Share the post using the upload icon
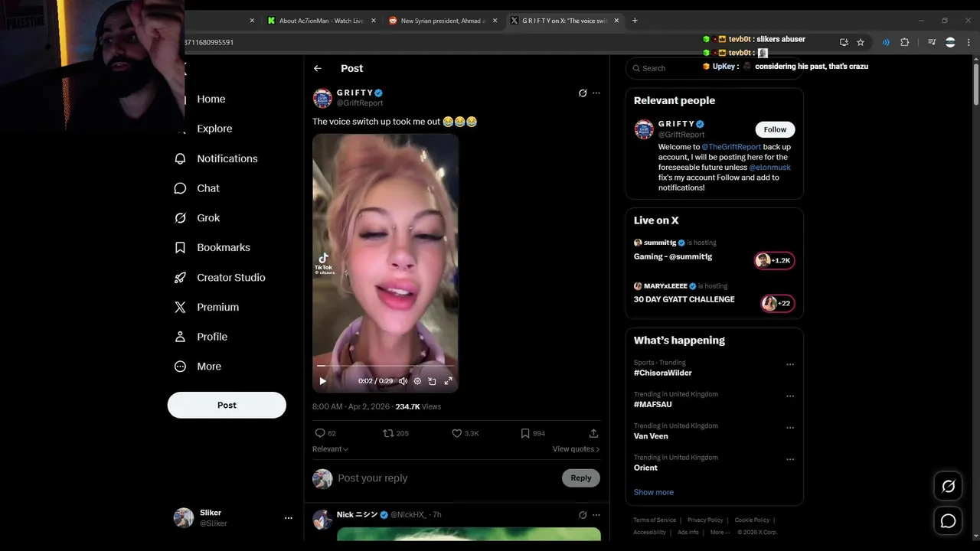This screenshot has width=980, height=551. pos(593,433)
